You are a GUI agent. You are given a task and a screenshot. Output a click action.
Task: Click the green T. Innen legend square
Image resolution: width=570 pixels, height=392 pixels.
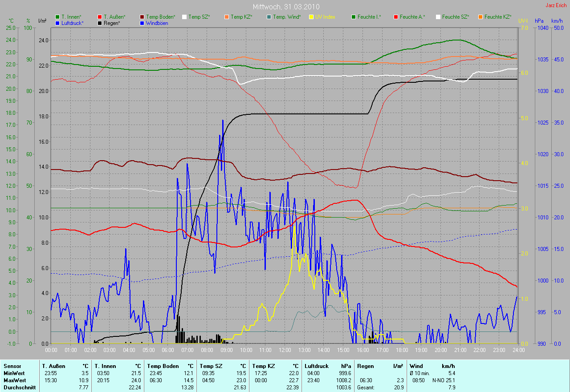(x=57, y=17)
